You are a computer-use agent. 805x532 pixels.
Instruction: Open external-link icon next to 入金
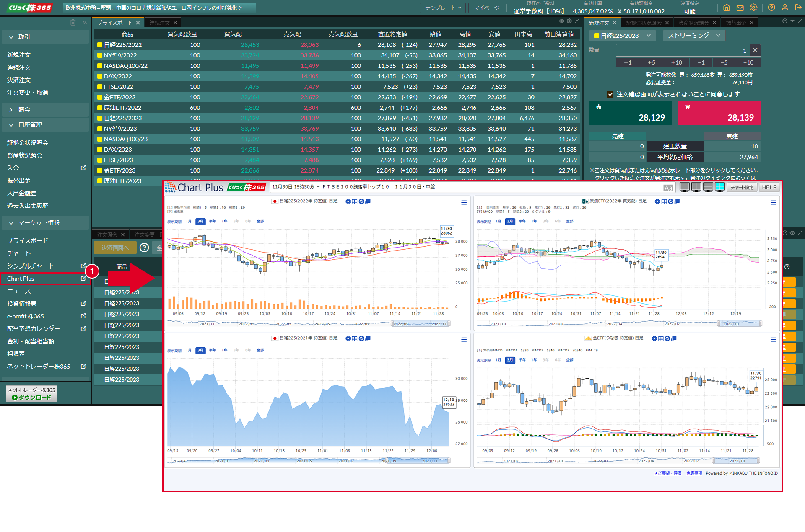(x=83, y=168)
